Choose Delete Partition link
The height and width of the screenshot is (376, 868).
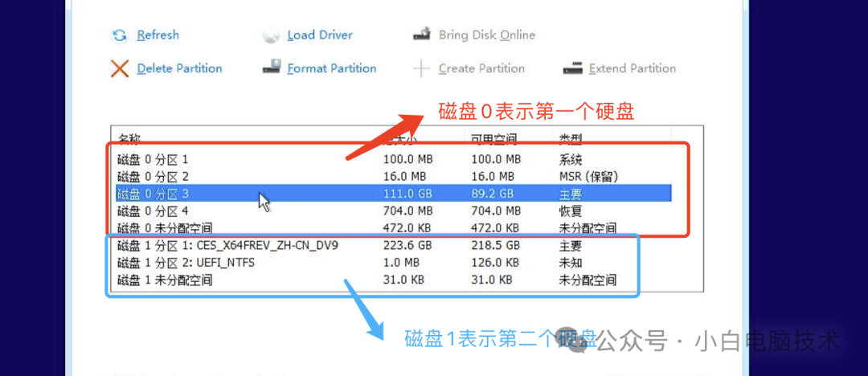[179, 68]
